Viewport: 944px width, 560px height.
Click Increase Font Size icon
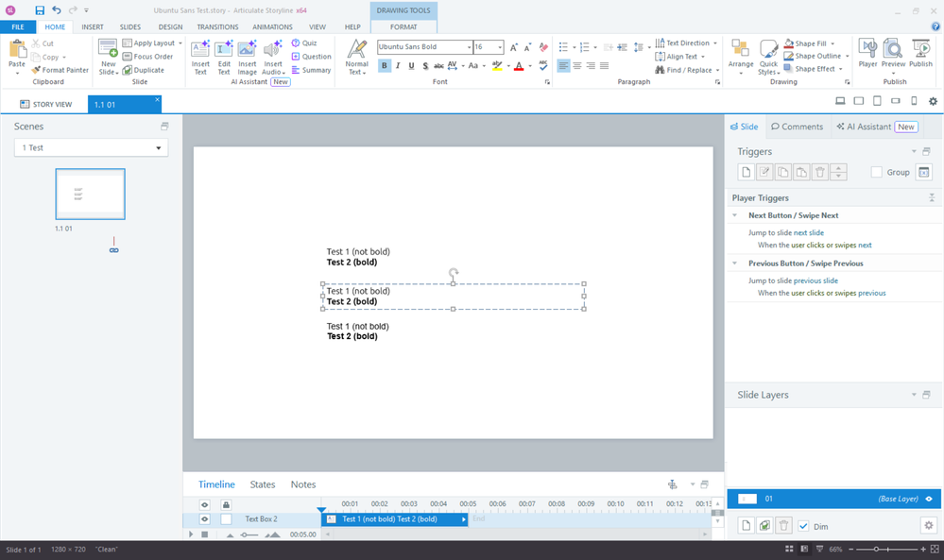(513, 47)
